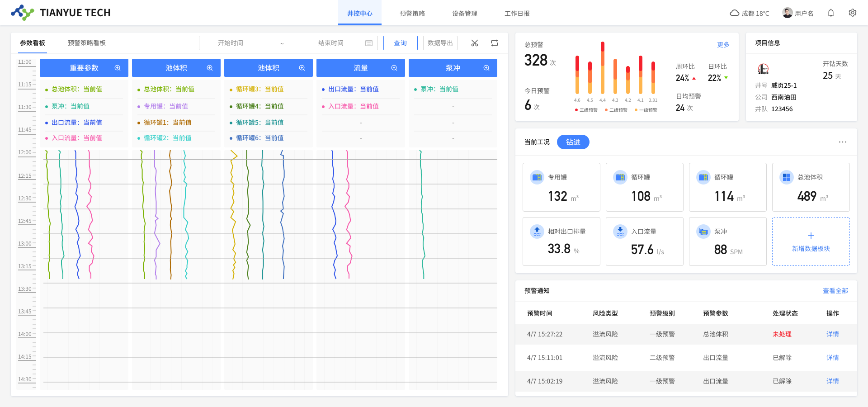Open the 预警策略 menu
Viewport: 868px width, 407px height.
(412, 14)
